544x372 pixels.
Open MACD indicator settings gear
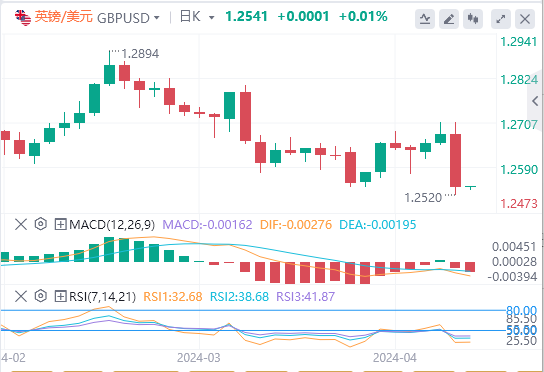[41, 224]
